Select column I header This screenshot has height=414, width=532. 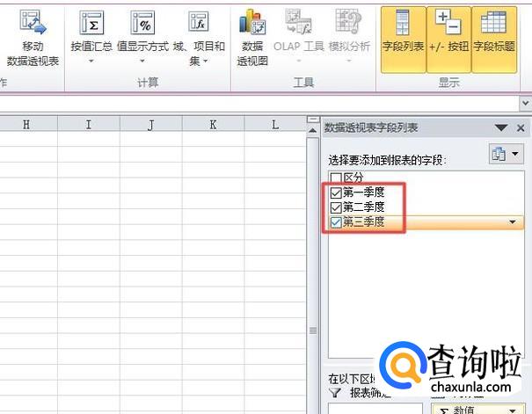[89, 125]
